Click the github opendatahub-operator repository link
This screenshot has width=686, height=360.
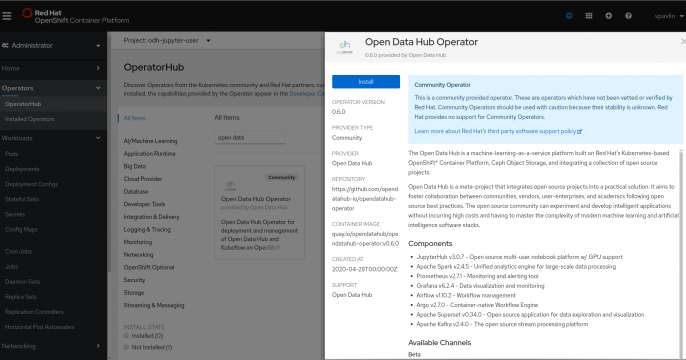(x=365, y=199)
